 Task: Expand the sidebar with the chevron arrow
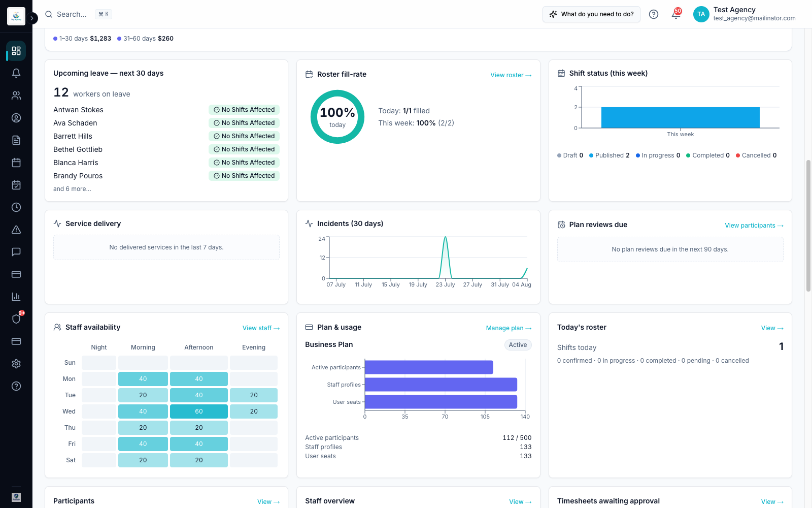click(32, 18)
